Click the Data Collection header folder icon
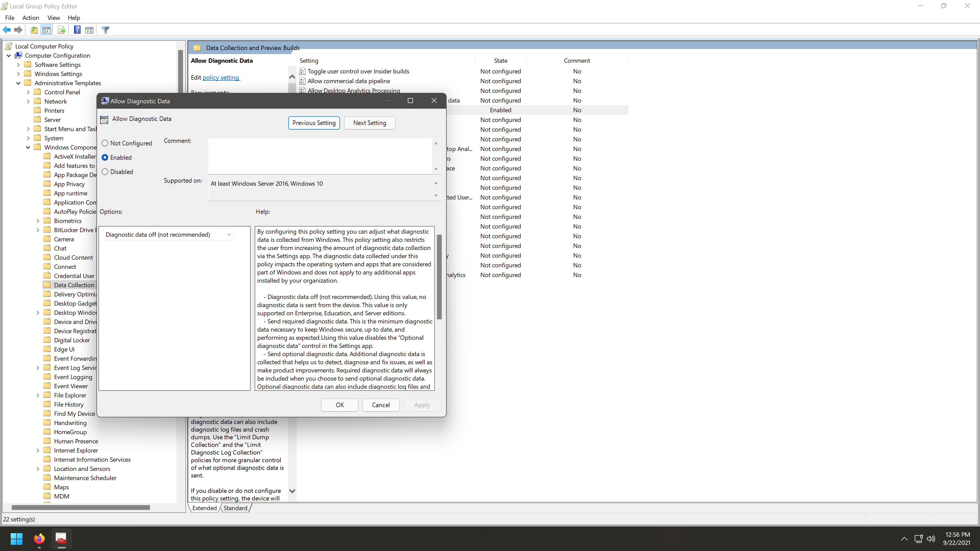980x551 pixels. [x=197, y=47]
